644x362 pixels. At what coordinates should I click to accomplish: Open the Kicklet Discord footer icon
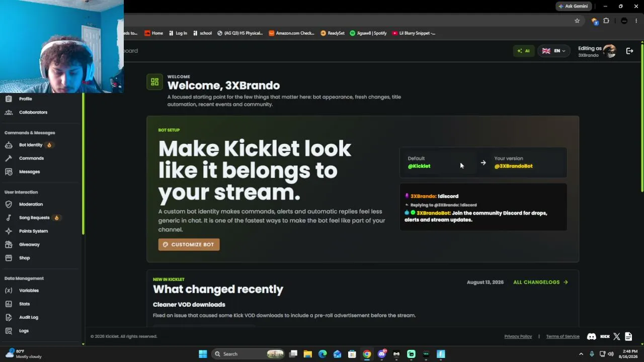click(x=592, y=336)
